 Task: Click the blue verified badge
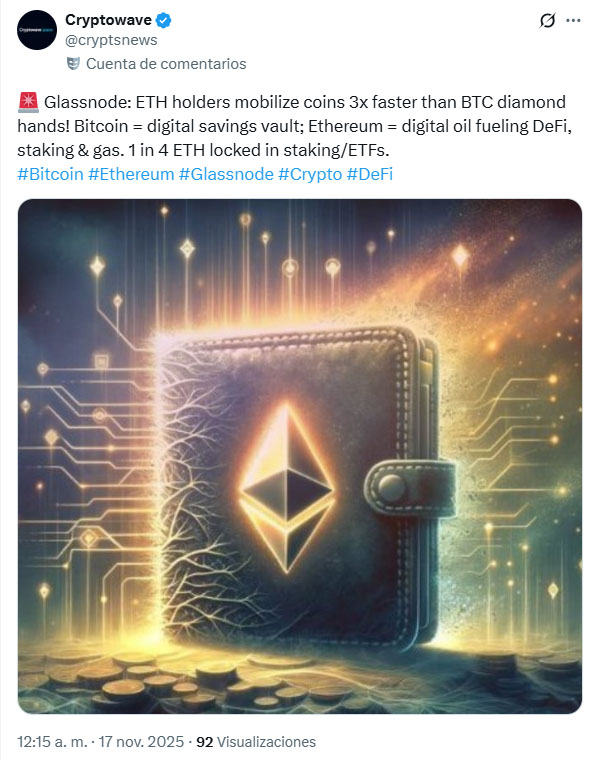163,20
